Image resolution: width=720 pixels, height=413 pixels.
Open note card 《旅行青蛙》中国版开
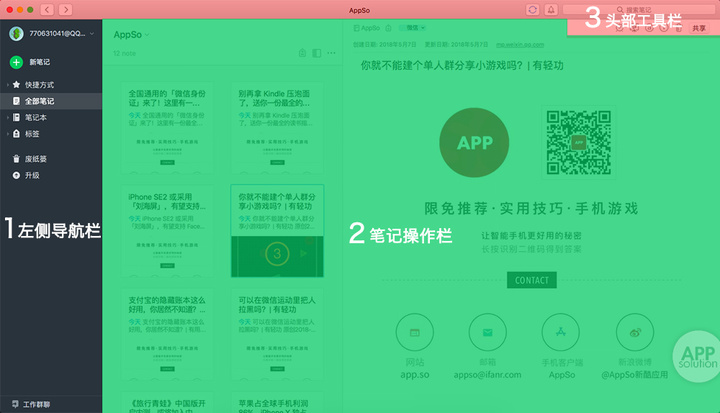pos(167,402)
